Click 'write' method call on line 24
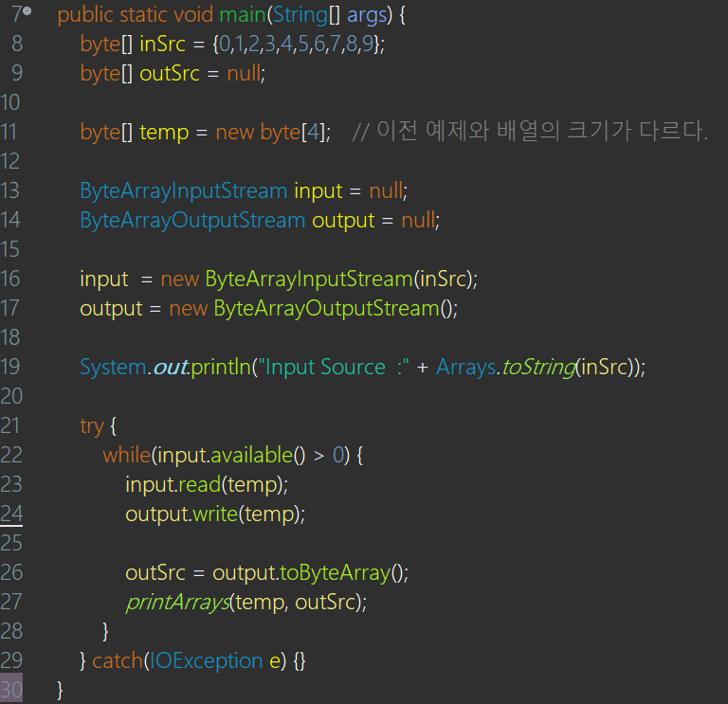Image resolution: width=728 pixels, height=704 pixels. (x=215, y=514)
